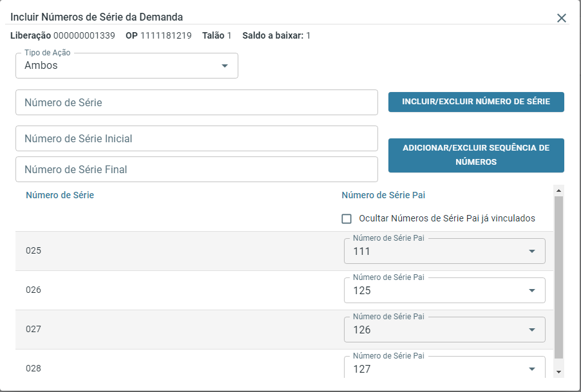Expand Série Pai dropdown for row 025

tap(444, 251)
